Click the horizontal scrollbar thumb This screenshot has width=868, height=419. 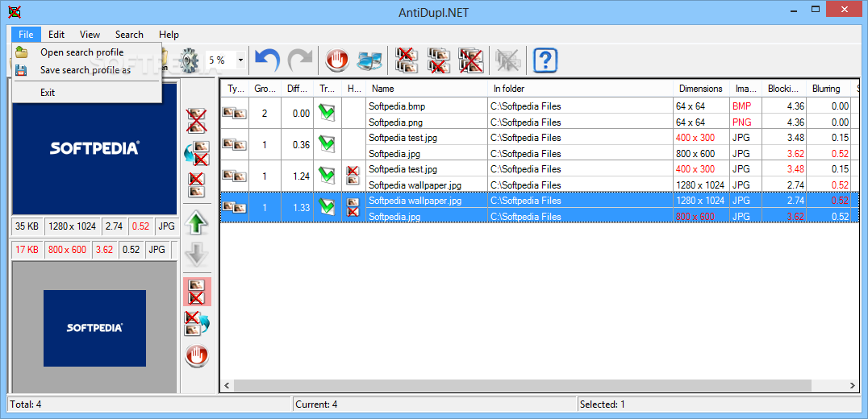[x=522, y=385]
